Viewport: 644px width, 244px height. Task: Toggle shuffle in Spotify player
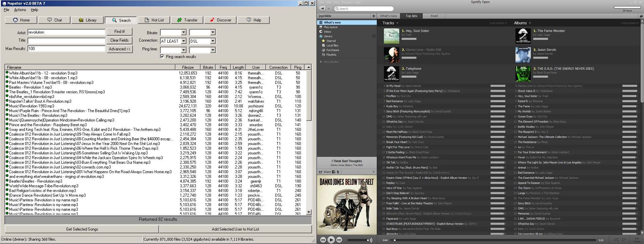coord(616,240)
